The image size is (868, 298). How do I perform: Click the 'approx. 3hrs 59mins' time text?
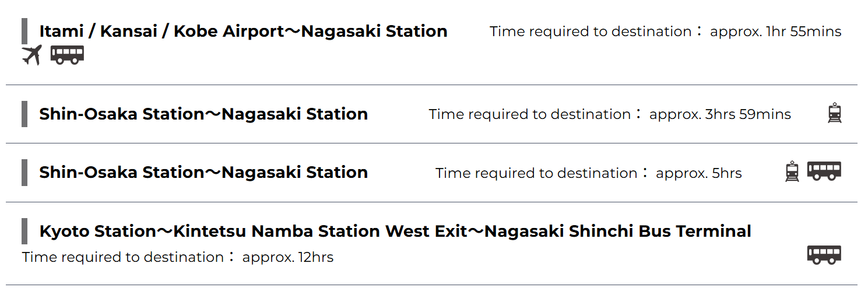(x=720, y=114)
